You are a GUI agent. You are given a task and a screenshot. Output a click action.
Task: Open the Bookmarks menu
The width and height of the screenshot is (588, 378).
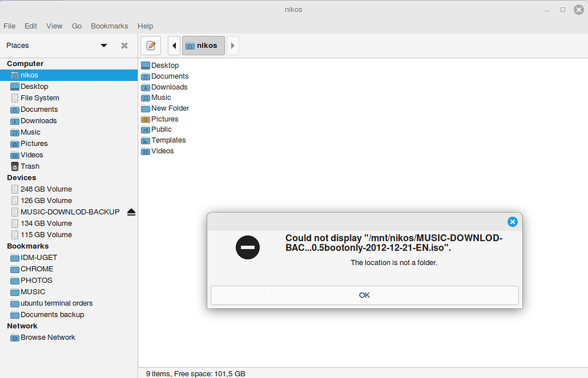[110, 26]
